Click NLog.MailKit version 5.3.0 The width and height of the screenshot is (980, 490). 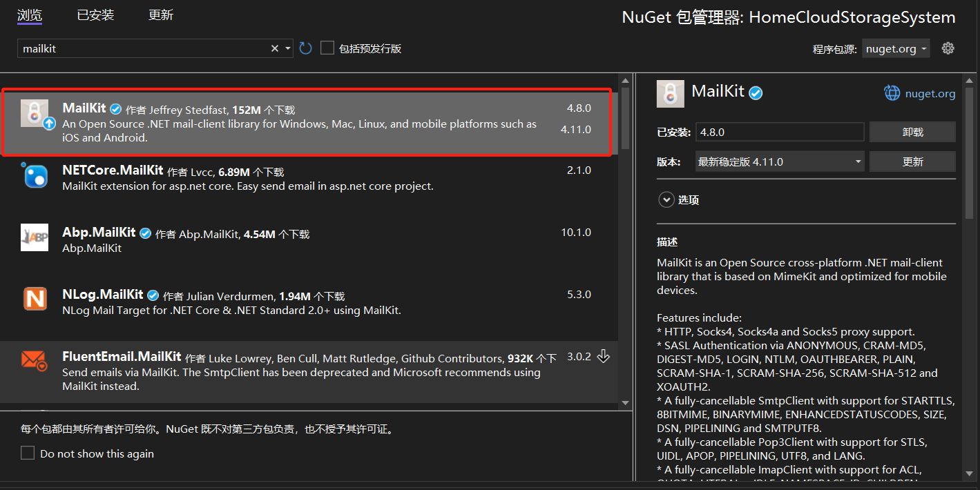click(x=579, y=294)
